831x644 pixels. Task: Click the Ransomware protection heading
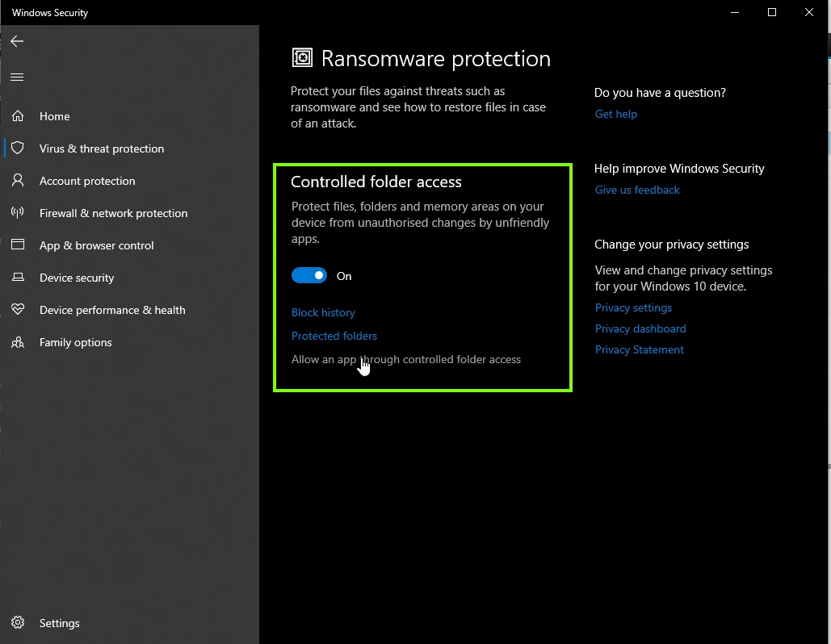click(x=435, y=58)
